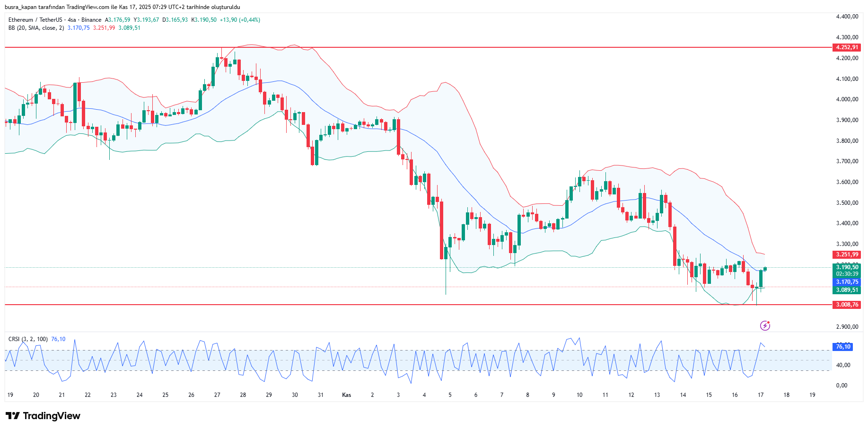The width and height of the screenshot is (868, 430).
Task: Click the TradingView logo at bottom left
Action: click(43, 416)
